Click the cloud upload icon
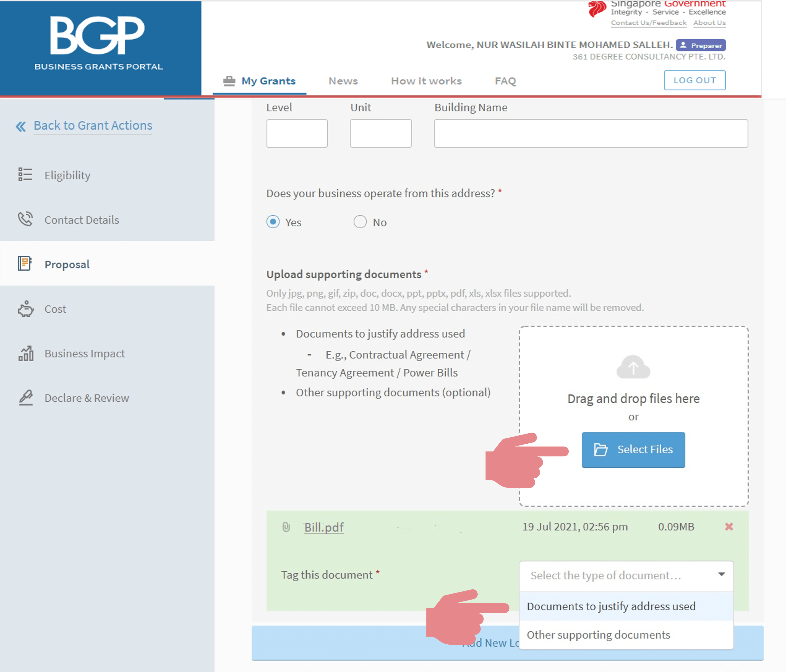 (633, 367)
